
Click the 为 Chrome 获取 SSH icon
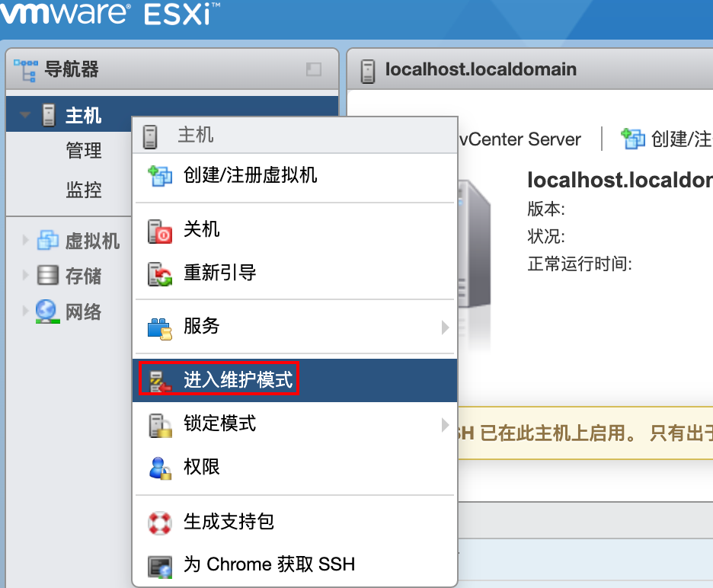pyautogui.click(x=162, y=564)
